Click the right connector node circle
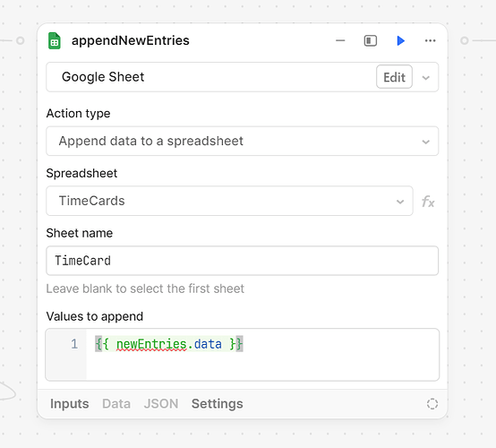The image size is (496, 448). tap(465, 40)
